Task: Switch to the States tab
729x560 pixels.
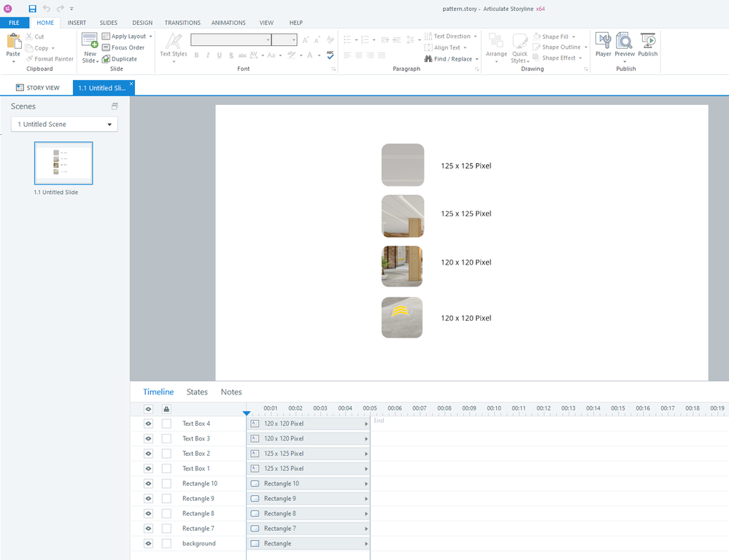Action: click(197, 392)
